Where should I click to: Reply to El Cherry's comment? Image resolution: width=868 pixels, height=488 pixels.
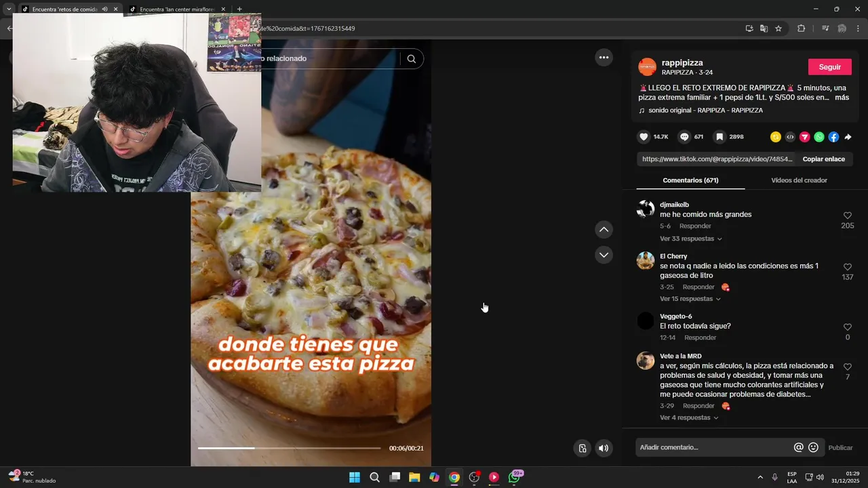[x=698, y=287]
